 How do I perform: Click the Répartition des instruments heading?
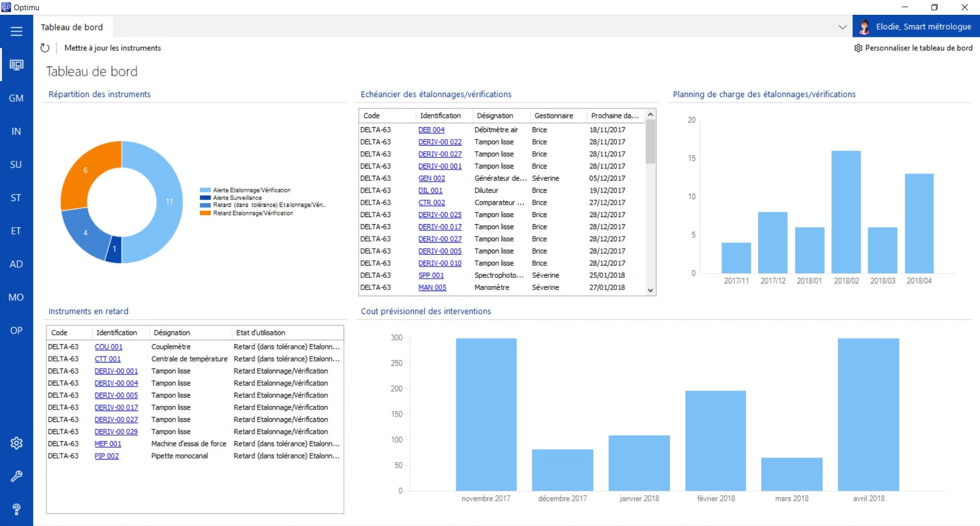click(x=99, y=94)
